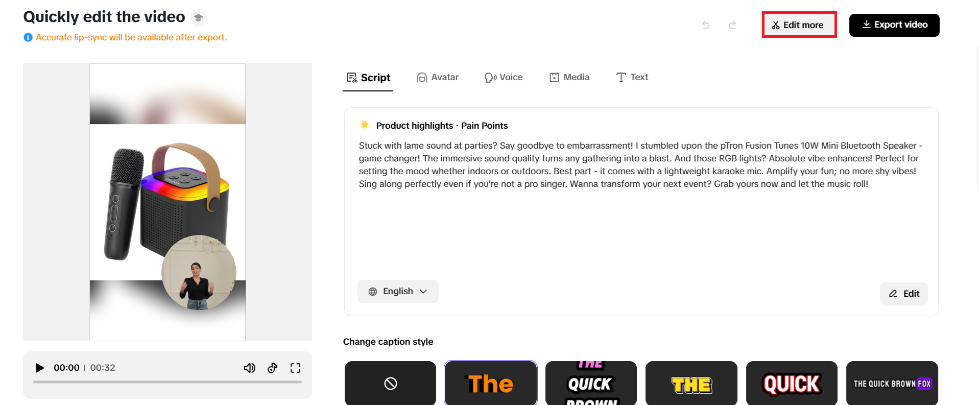Viewport: 980px width, 405px height.
Task: Click the undo arrow icon
Action: click(x=706, y=25)
